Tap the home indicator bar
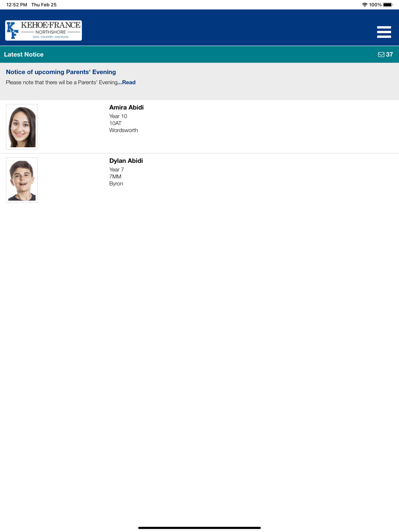This screenshot has width=399, height=532. click(199, 528)
